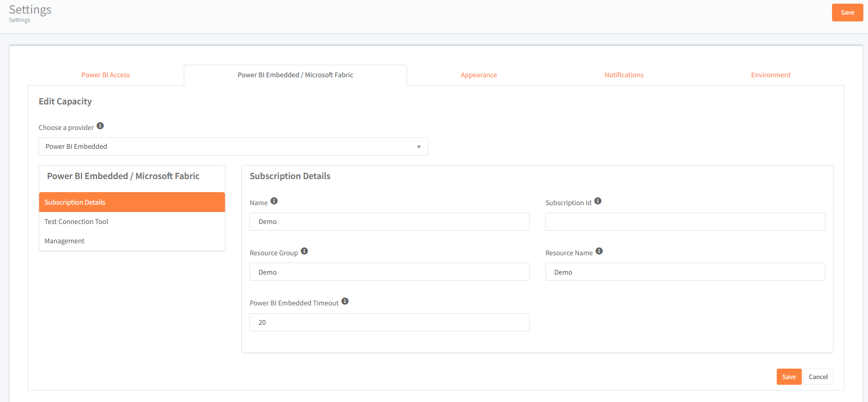Click the Cancel button
Screen dimensions: 868x402
pyautogui.click(x=818, y=377)
